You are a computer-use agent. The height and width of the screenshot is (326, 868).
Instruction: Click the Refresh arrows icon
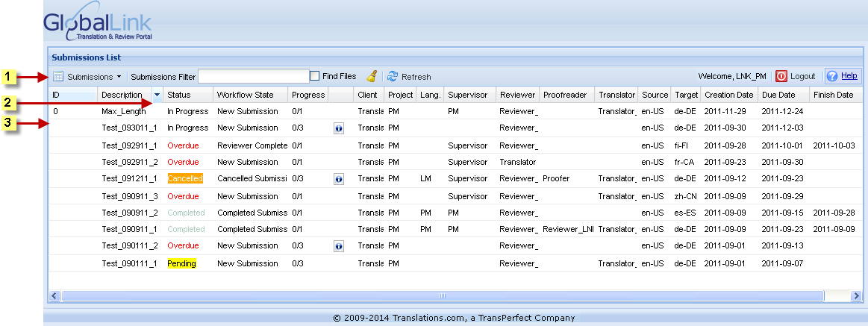pos(393,76)
